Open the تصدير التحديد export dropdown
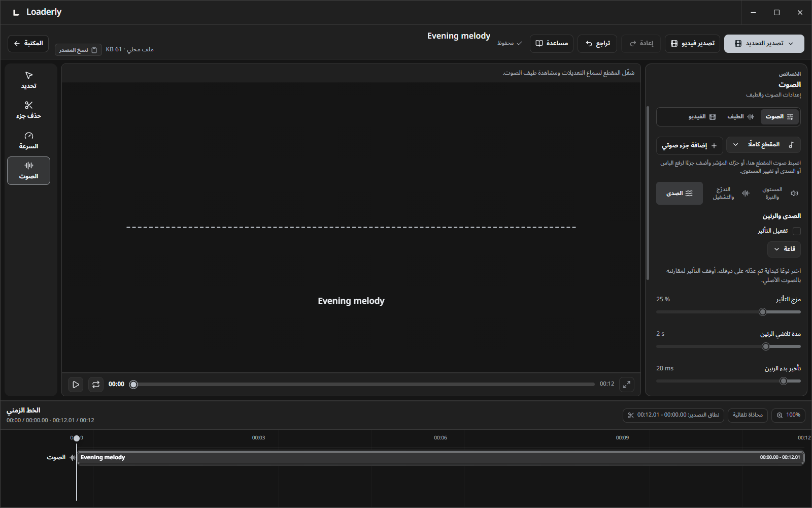 764,44
